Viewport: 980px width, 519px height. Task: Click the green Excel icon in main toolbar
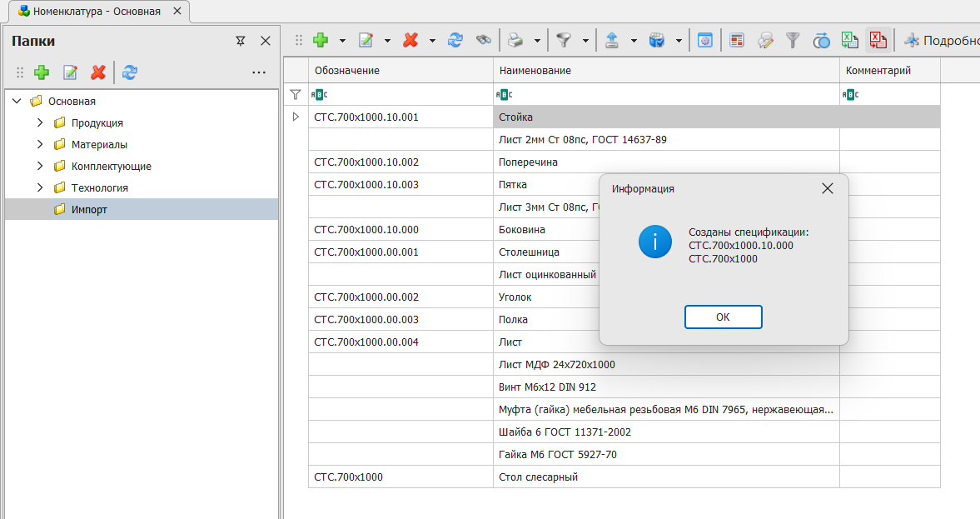849,40
